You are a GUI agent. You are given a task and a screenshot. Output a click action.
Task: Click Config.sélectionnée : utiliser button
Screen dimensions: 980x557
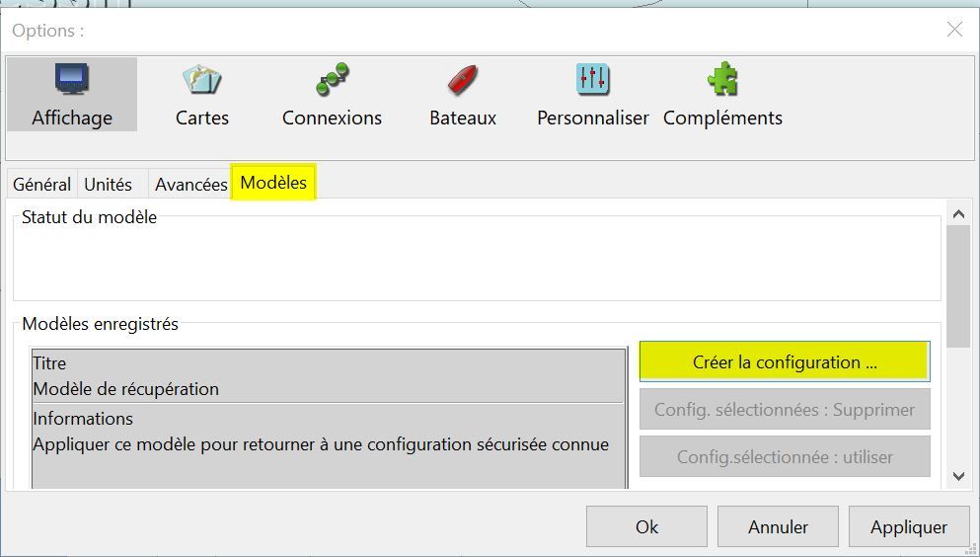coord(785,457)
